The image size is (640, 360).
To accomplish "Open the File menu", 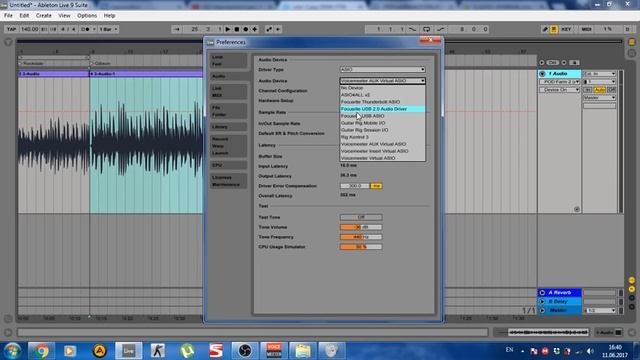I will click(8, 16).
